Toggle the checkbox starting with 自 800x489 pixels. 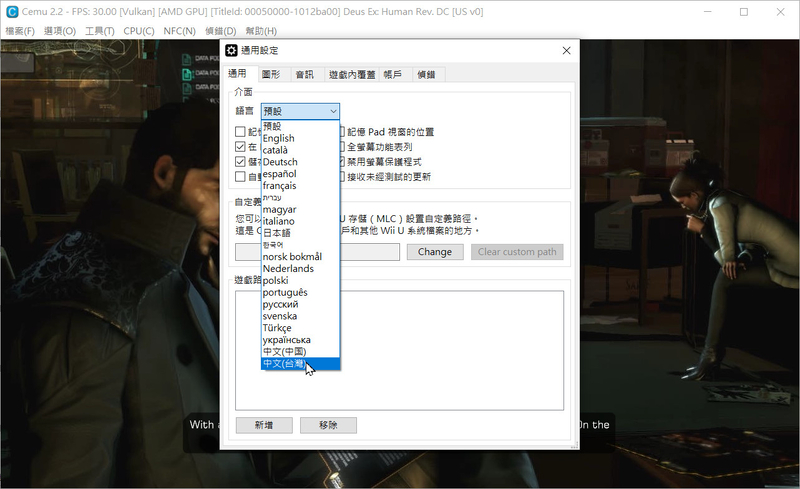[x=240, y=177]
